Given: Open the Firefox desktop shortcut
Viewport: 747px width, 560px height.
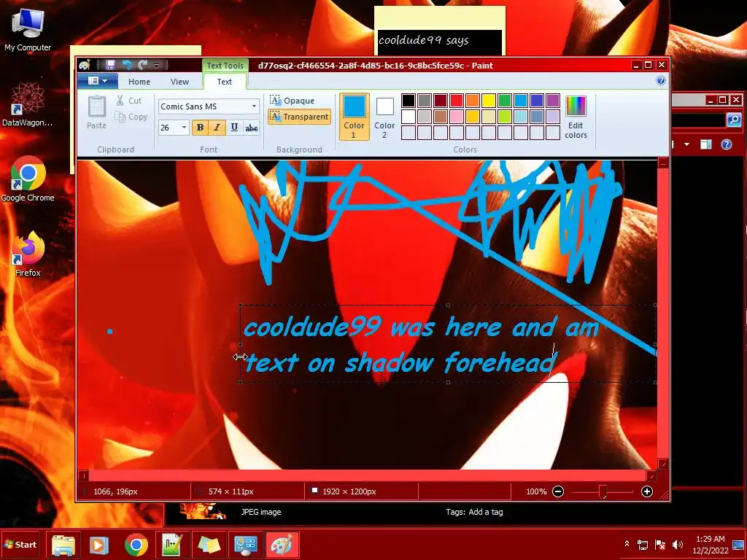Looking at the screenshot, I should [x=28, y=254].
